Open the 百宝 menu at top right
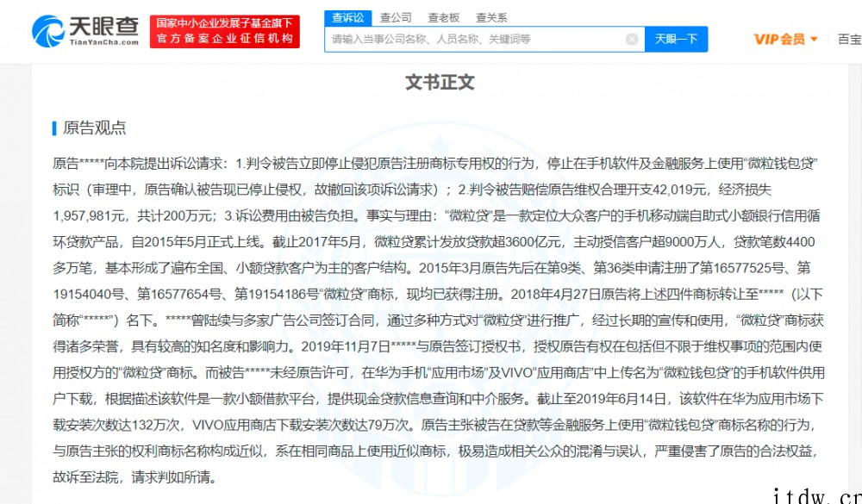 tap(849, 39)
